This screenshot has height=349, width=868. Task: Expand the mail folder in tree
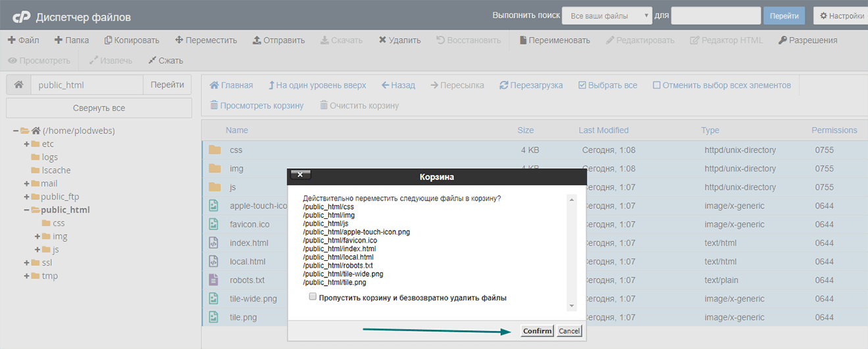[x=27, y=183]
